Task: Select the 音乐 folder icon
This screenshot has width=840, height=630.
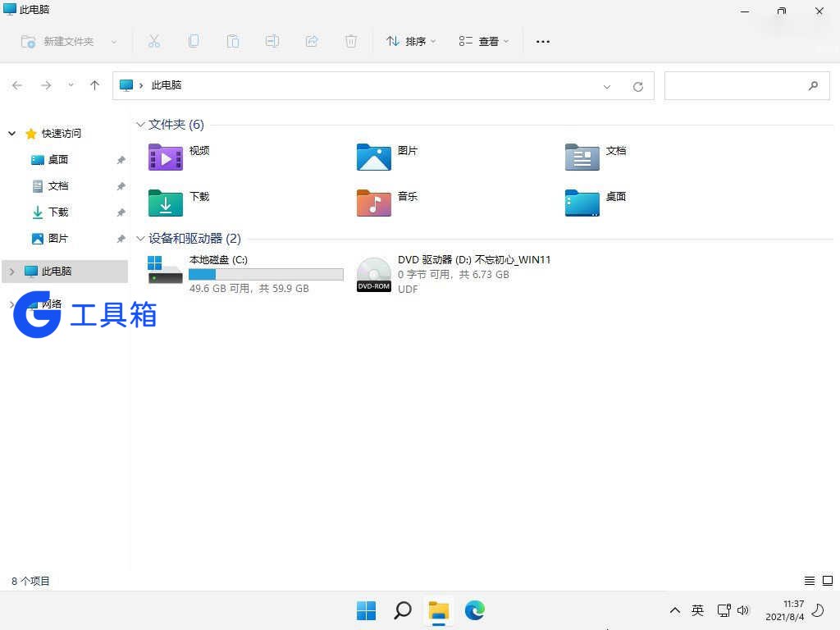Action: tap(374, 203)
